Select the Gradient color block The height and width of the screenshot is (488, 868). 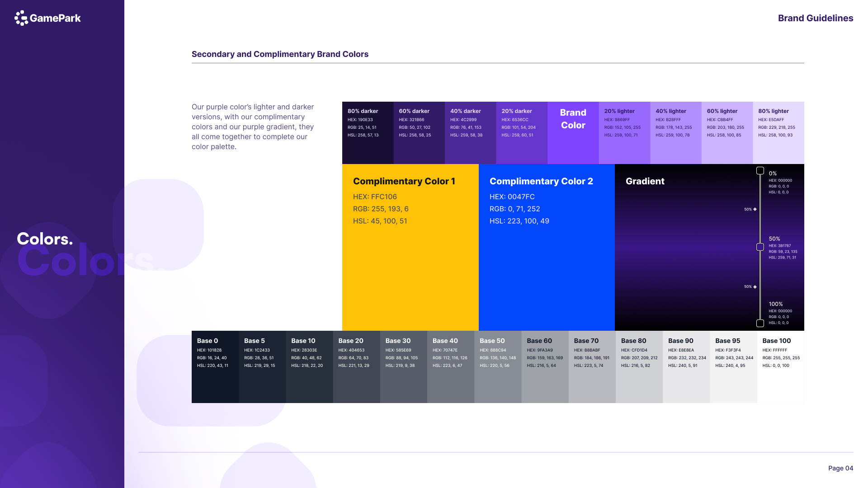tap(709, 247)
